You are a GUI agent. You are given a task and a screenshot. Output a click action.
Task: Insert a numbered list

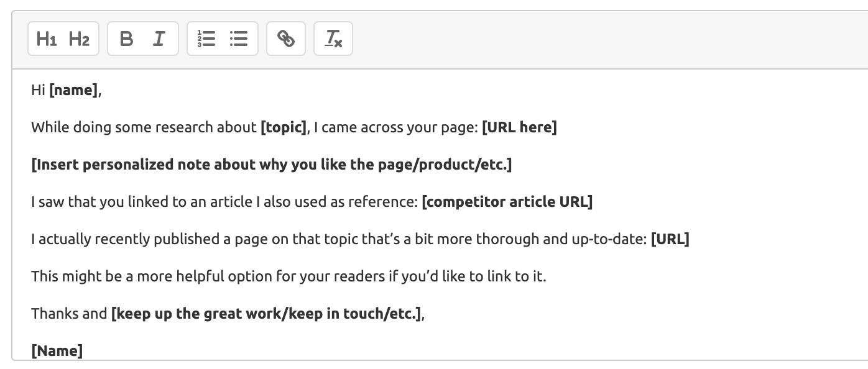pyautogui.click(x=206, y=39)
